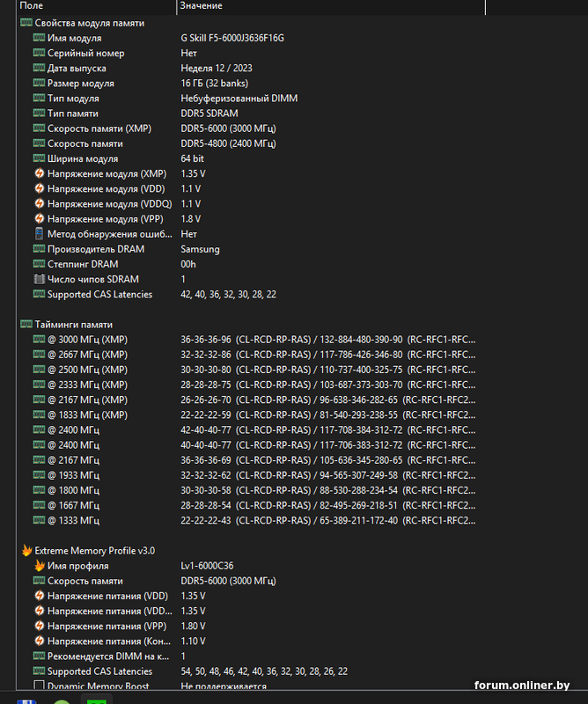The width and height of the screenshot is (588, 704).
Task: Toggle the Dynamic Memory Boost checkbox
Action: pyautogui.click(x=39, y=686)
